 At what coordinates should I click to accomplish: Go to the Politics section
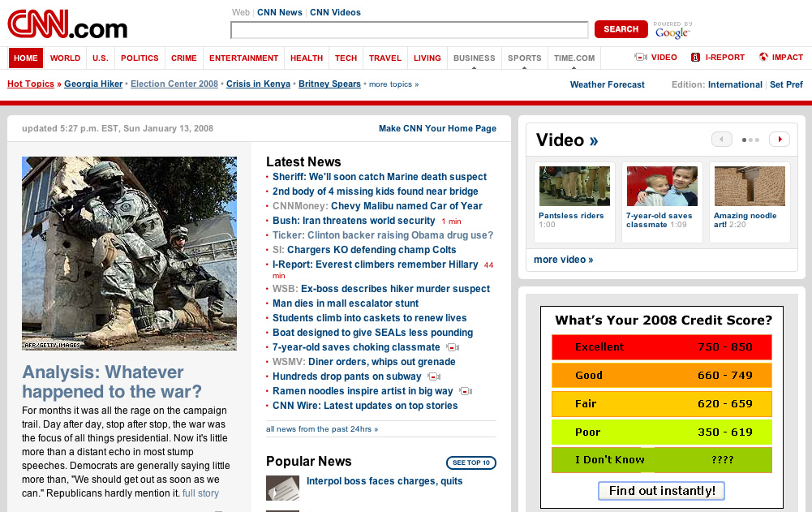point(140,58)
